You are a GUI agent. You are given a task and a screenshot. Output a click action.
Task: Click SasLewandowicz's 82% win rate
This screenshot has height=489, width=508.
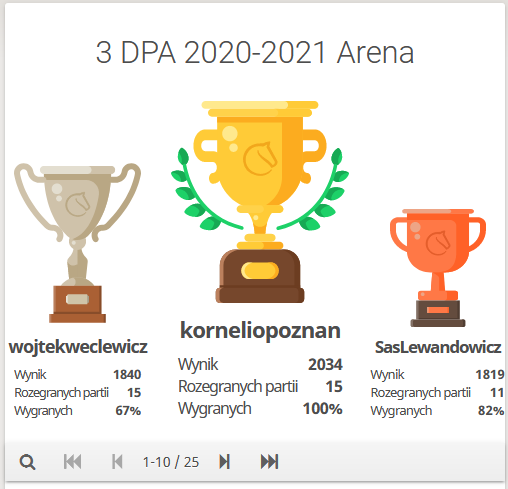(x=491, y=411)
